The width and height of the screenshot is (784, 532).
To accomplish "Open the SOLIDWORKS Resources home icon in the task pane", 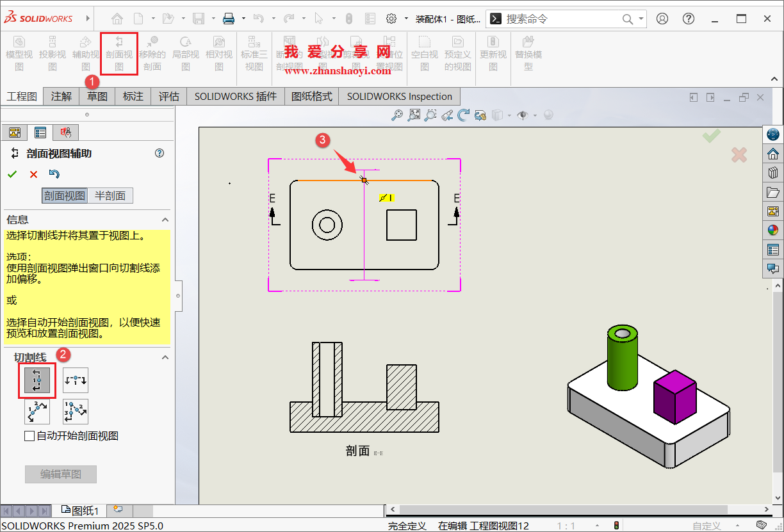I will [x=773, y=154].
